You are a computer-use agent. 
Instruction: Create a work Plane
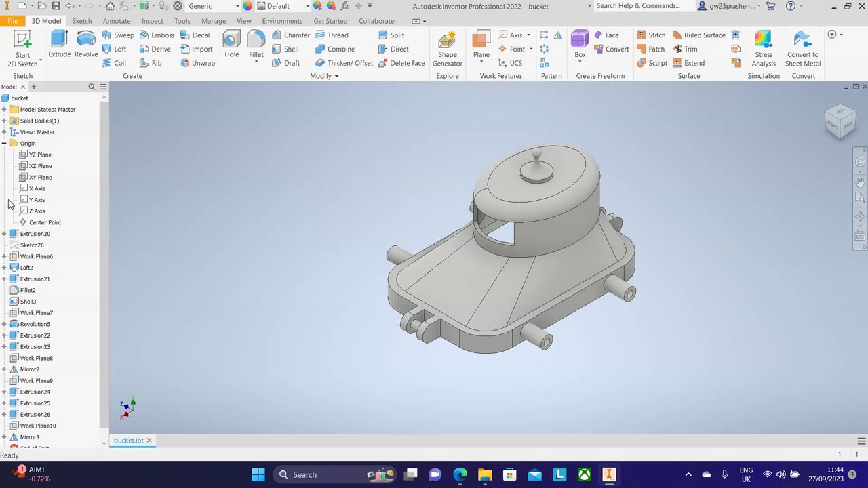tap(481, 44)
